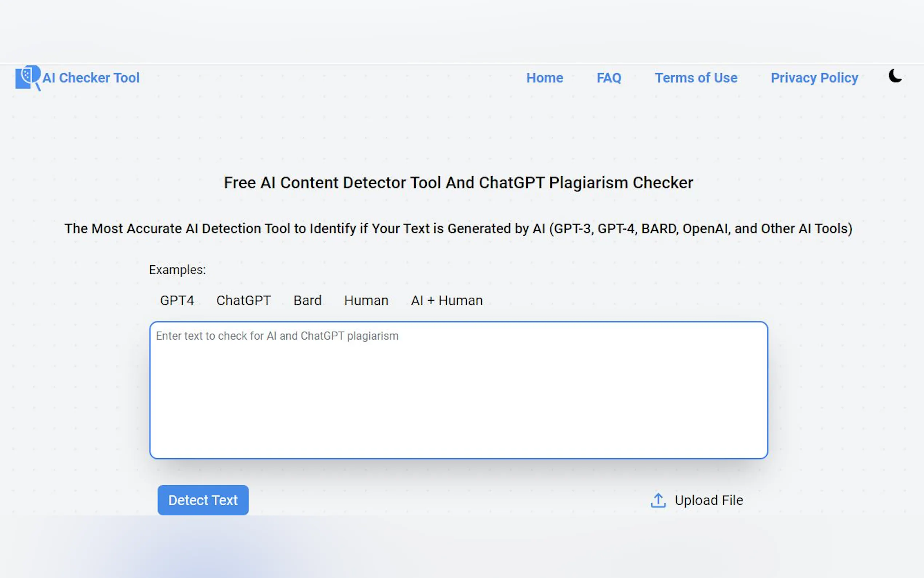This screenshot has height=578, width=924.
Task: Click the upload arrow icon
Action: pos(658,500)
